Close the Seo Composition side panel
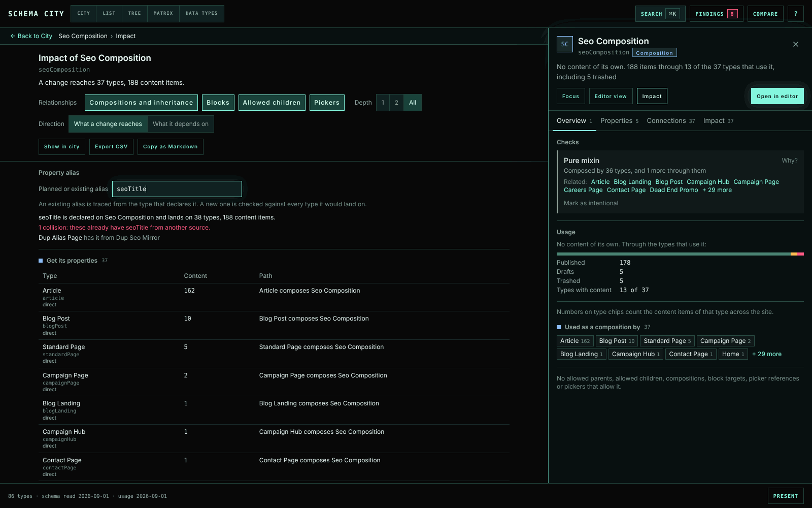 pyautogui.click(x=796, y=44)
